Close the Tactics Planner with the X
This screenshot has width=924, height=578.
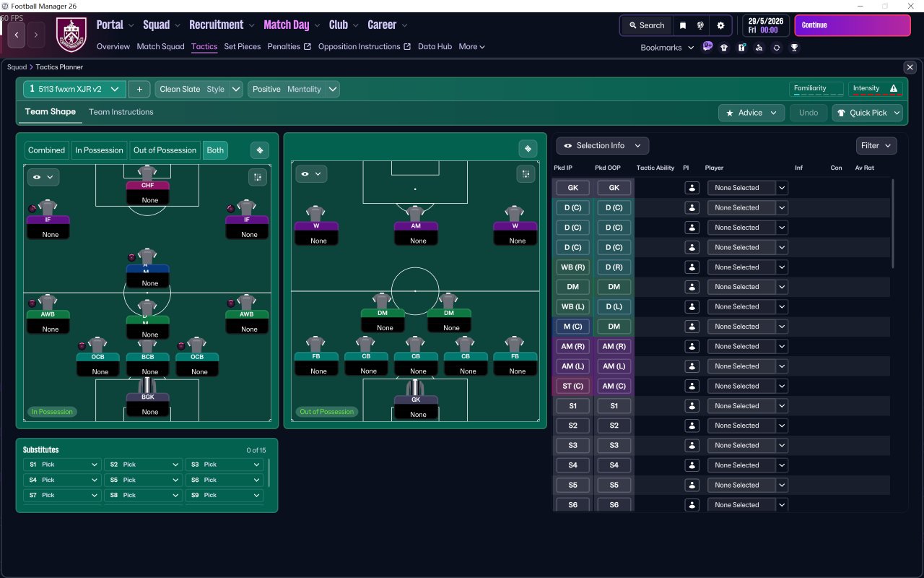click(x=910, y=67)
